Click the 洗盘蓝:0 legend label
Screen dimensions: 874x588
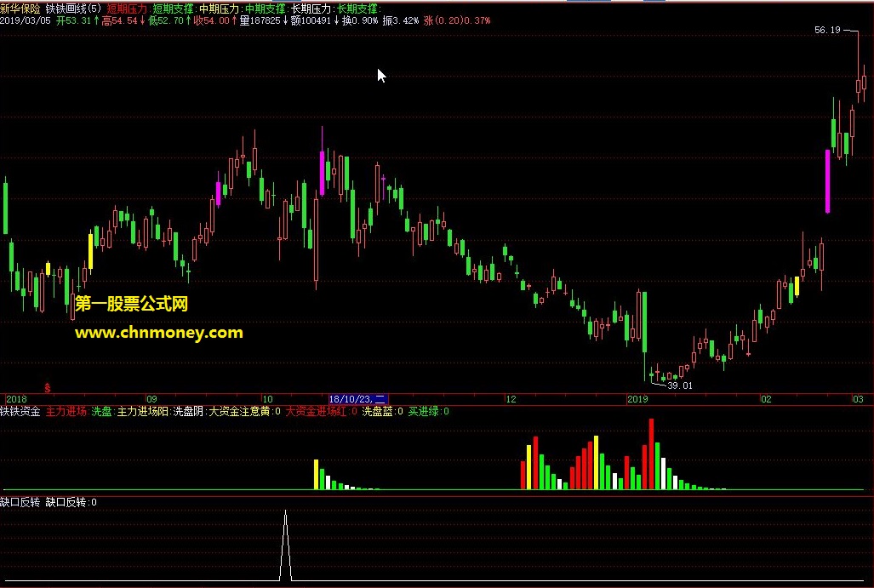pyautogui.click(x=382, y=411)
